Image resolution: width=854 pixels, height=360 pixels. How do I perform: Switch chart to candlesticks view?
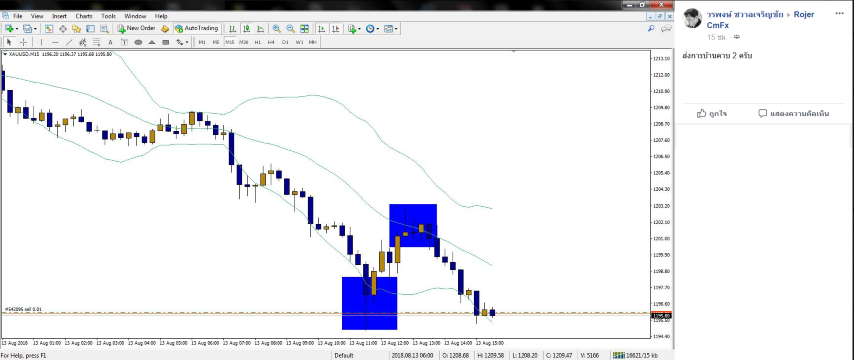click(x=247, y=29)
